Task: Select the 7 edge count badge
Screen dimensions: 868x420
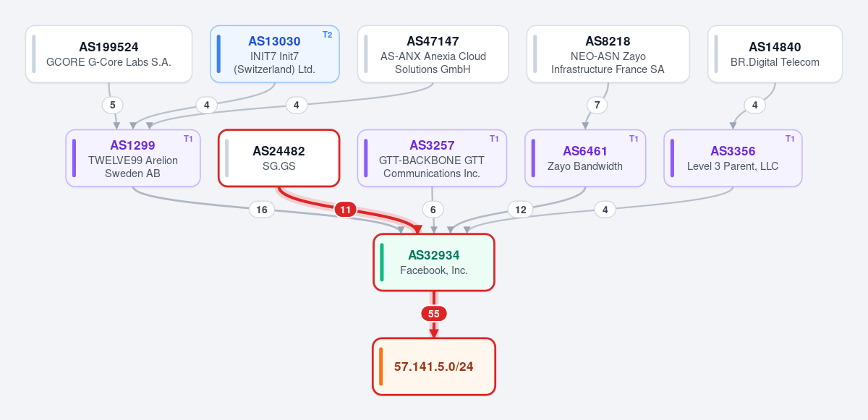Action: 597,105
